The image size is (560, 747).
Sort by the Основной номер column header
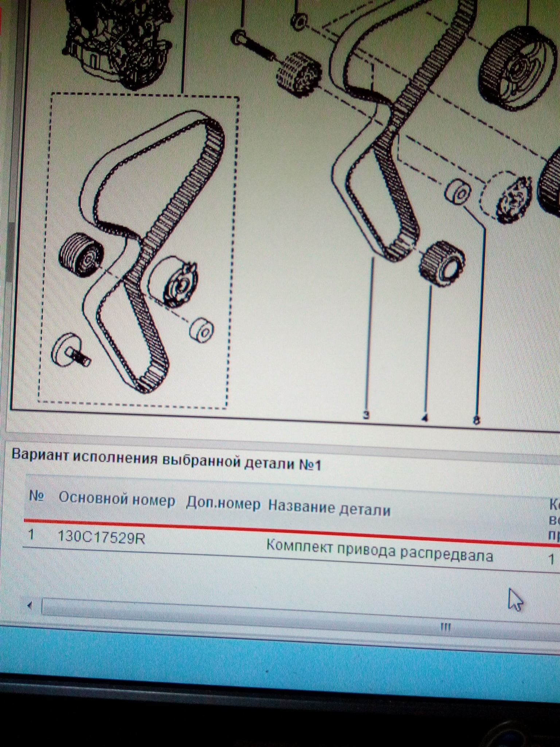click(x=117, y=499)
